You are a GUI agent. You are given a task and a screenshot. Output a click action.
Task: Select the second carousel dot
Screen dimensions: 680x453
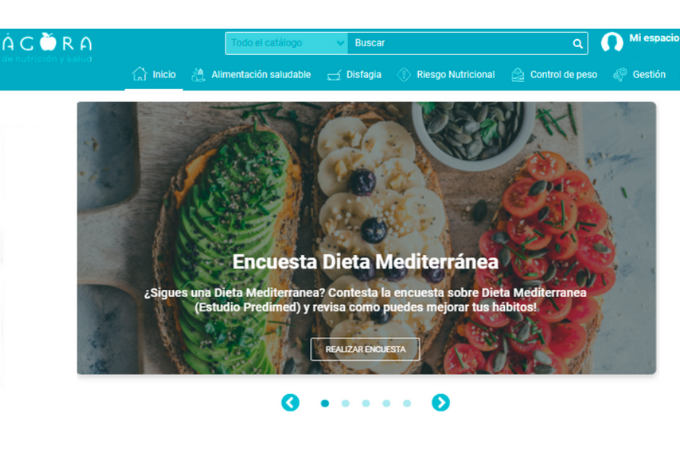coord(345,404)
